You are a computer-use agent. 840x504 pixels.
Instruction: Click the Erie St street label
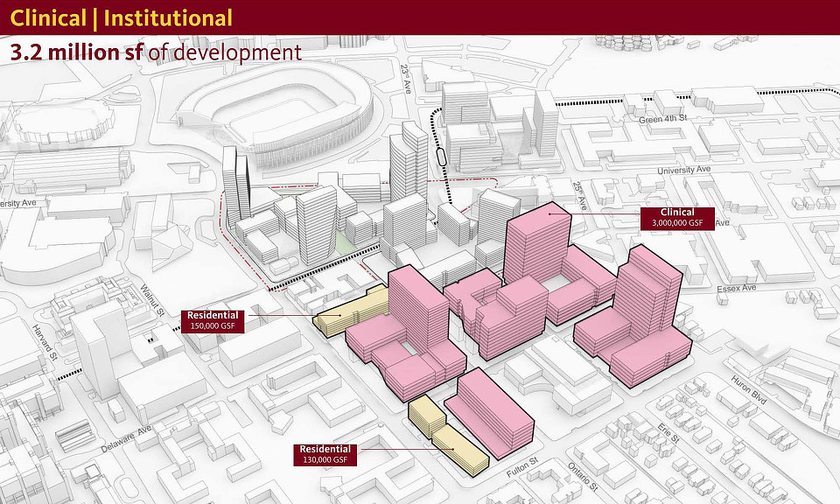click(x=669, y=431)
